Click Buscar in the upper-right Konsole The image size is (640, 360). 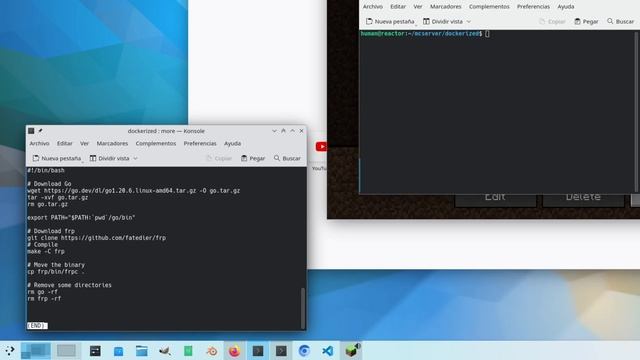(620, 21)
